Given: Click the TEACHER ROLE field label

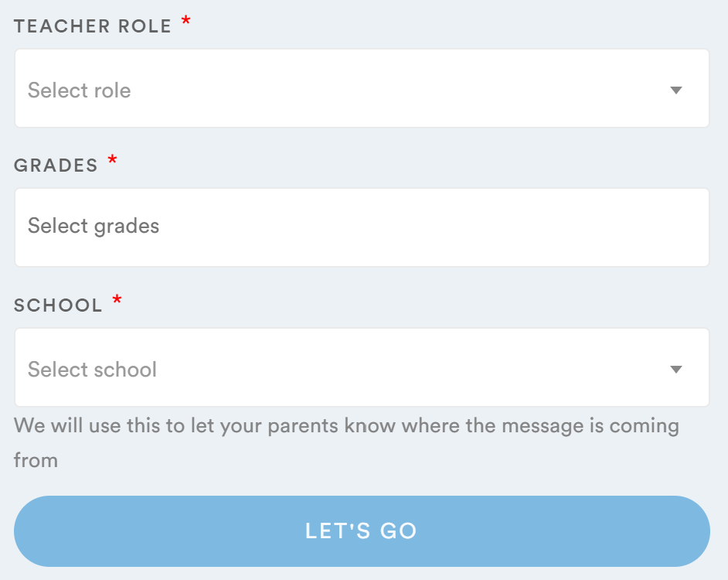Looking at the screenshot, I should click(93, 26).
